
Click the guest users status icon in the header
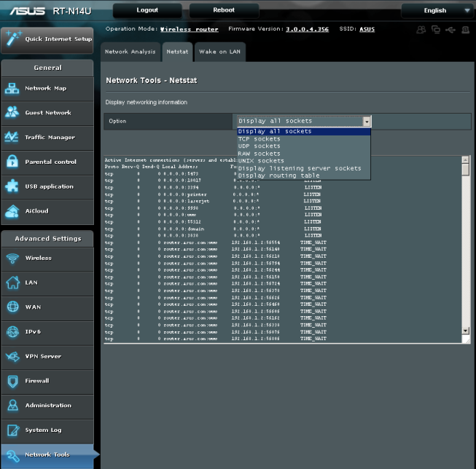421,30
